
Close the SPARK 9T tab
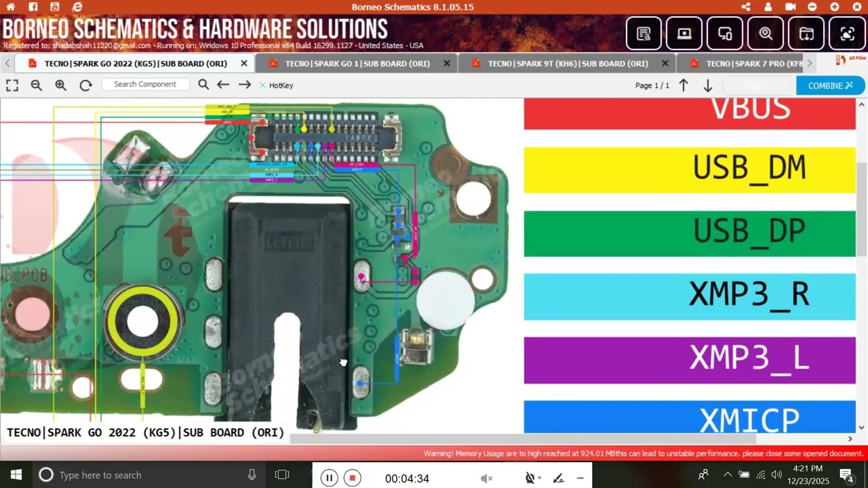pos(665,63)
